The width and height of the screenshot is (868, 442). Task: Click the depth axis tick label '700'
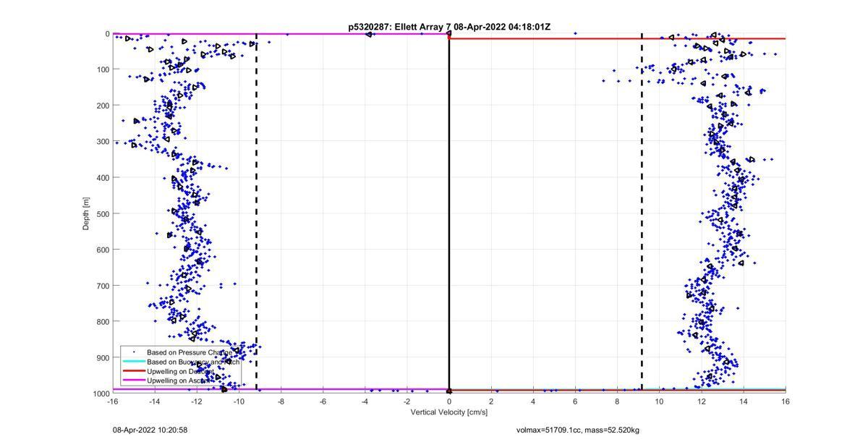(x=103, y=286)
